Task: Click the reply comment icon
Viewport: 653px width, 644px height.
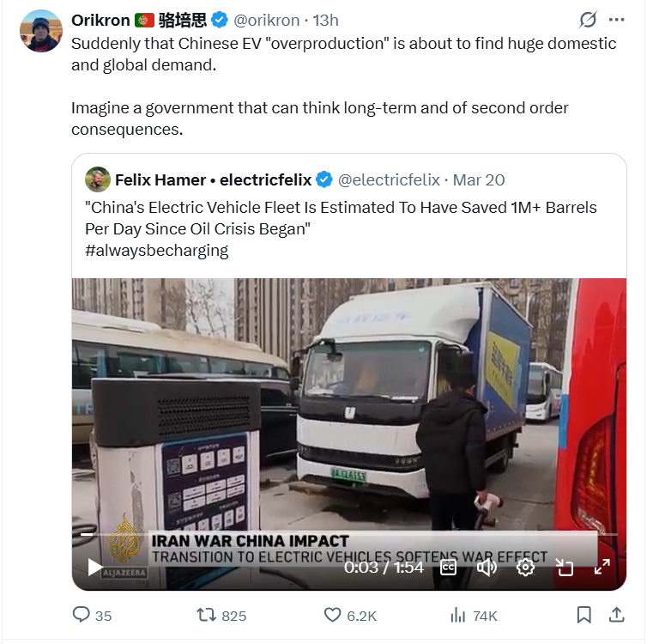Action: 82,615
